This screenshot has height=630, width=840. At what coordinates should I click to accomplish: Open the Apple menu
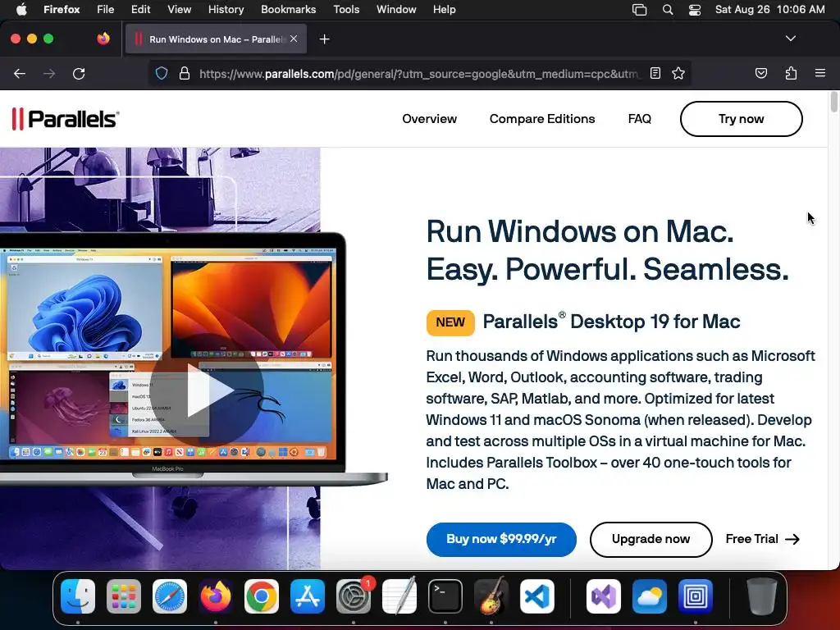21,10
